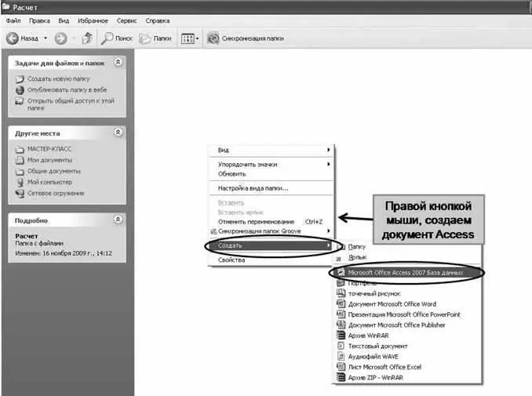532x396 pixels.
Task: Open the Правка menu
Action: (x=39, y=20)
